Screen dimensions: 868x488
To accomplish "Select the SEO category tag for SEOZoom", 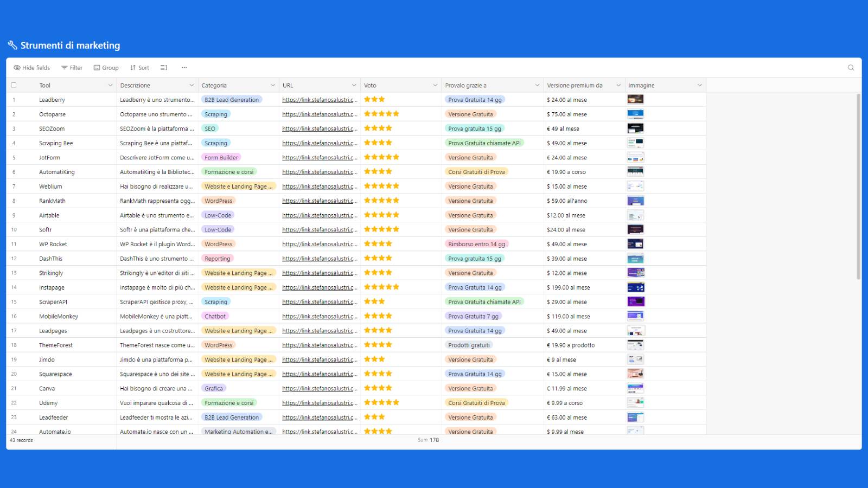I will coord(210,129).
